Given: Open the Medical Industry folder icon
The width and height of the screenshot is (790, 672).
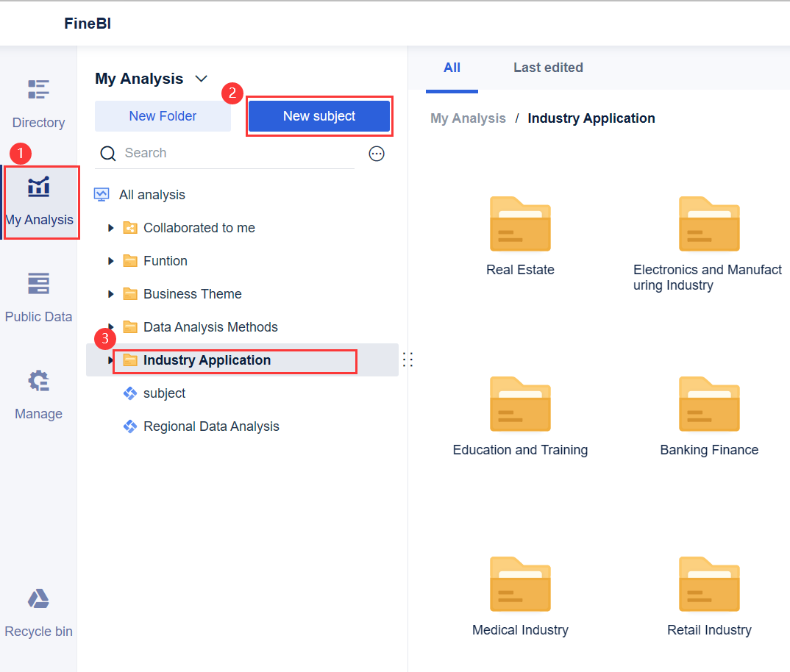Looking at the screenshot, I should tap(520, 585).
